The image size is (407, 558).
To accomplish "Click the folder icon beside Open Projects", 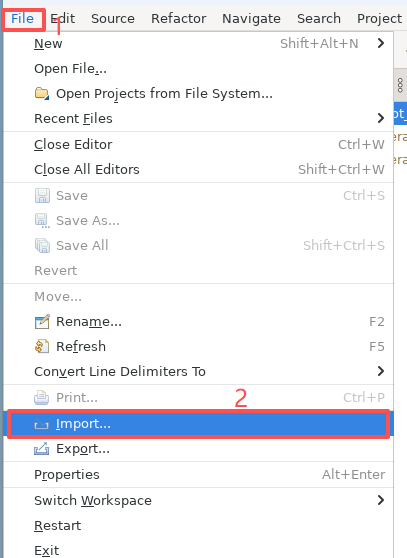I will point(42,94).
